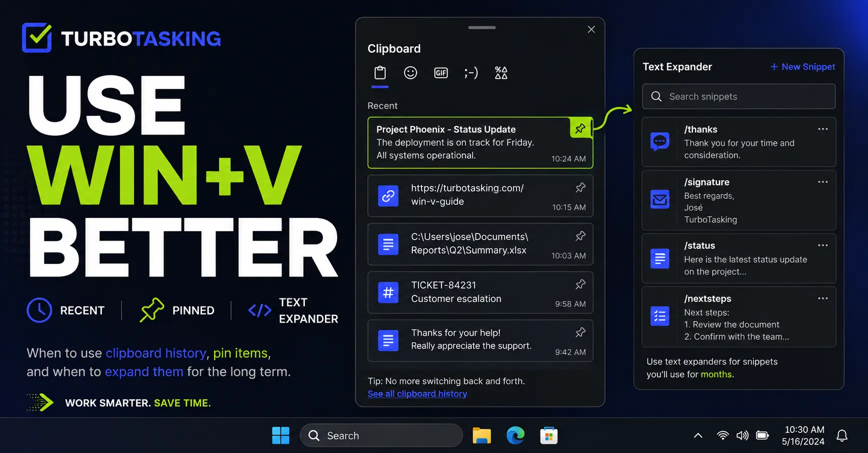Close the Clipboard panel
Image resolution: width=868 pixels, height=453 pixels.
591,29
